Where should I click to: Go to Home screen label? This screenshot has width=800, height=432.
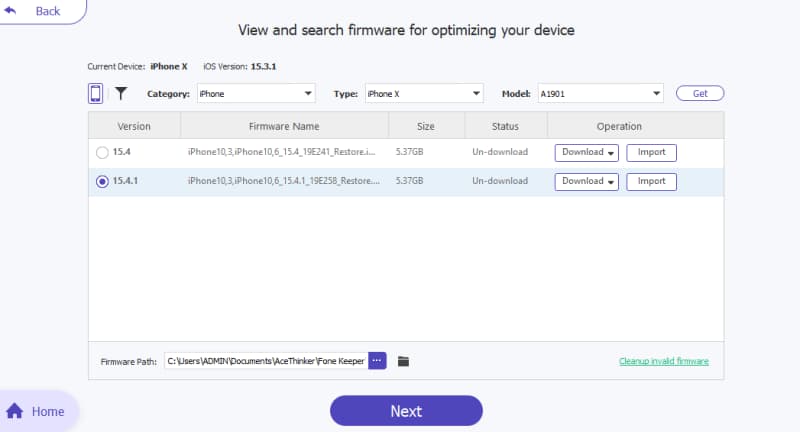point(48,411)
